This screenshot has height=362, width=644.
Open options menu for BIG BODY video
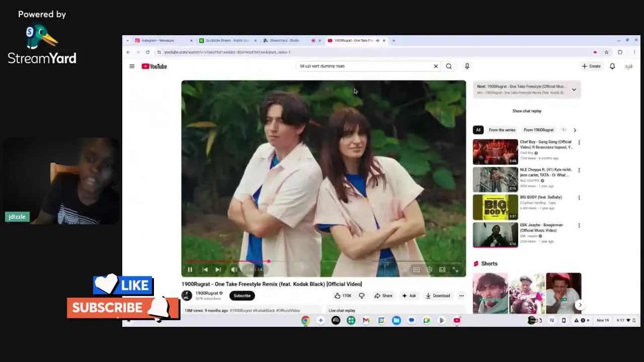579,198
